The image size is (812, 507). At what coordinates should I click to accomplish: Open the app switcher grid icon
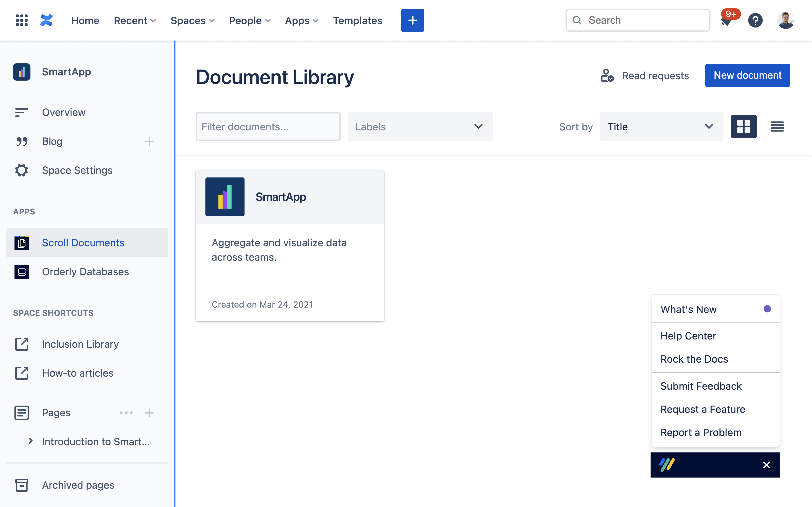pos(21,20)
